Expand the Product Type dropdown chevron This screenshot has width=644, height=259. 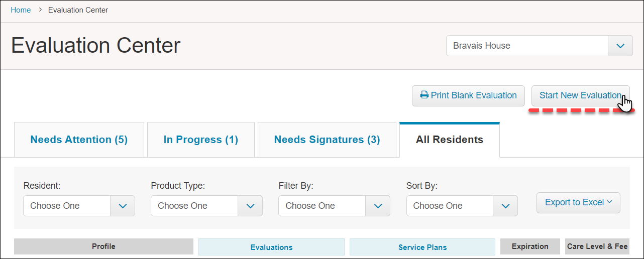250,206
